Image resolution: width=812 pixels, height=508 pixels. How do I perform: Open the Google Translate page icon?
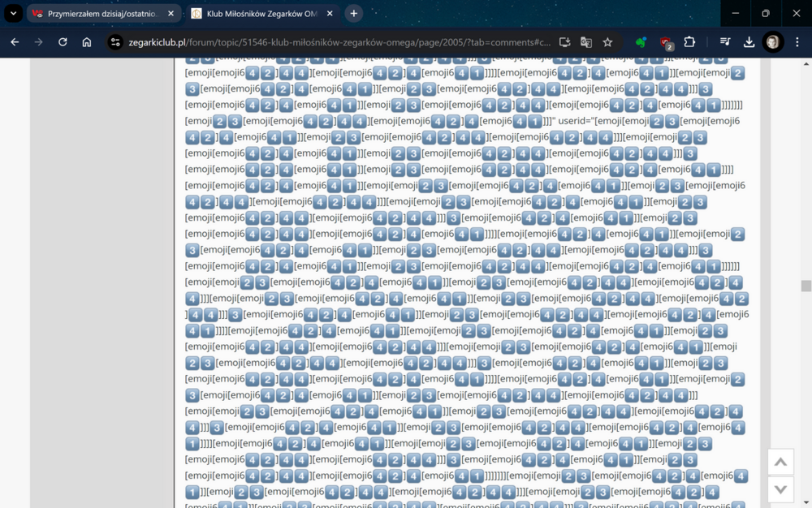coord(586,41)
